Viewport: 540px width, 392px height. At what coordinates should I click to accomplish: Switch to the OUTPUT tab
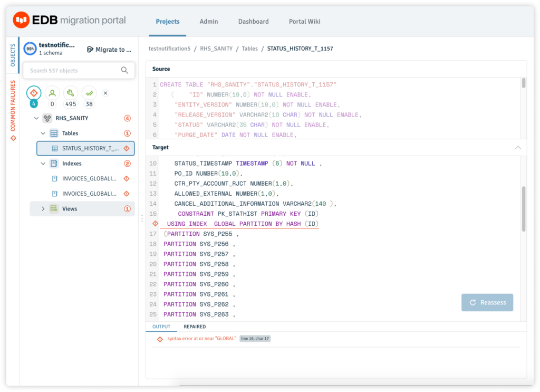(x=161, y=327)
